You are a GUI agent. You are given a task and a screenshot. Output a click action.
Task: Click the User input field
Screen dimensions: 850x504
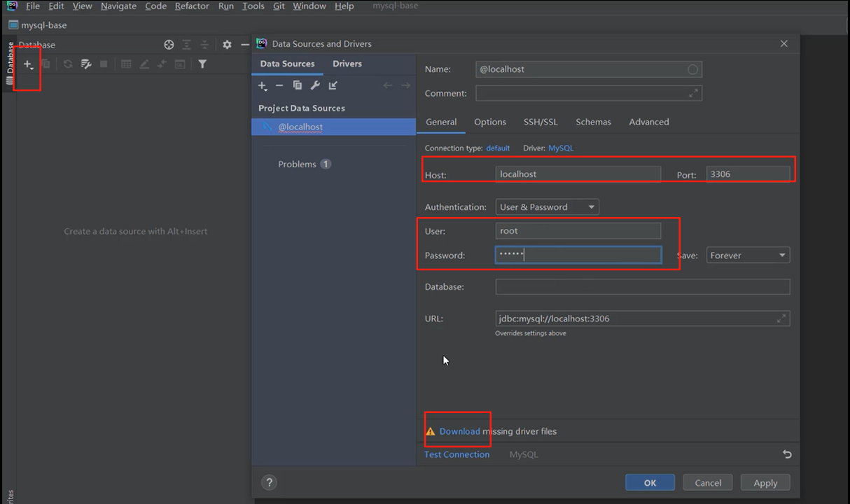578,231
